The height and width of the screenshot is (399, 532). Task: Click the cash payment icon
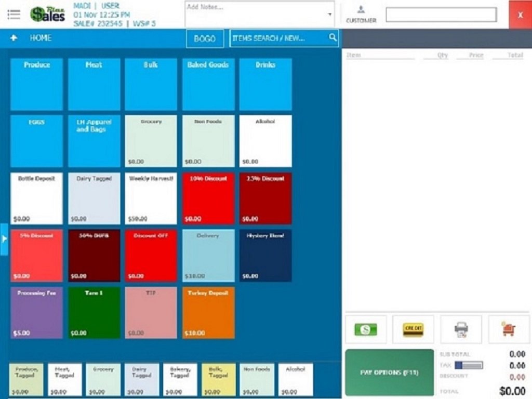[366, 329]
